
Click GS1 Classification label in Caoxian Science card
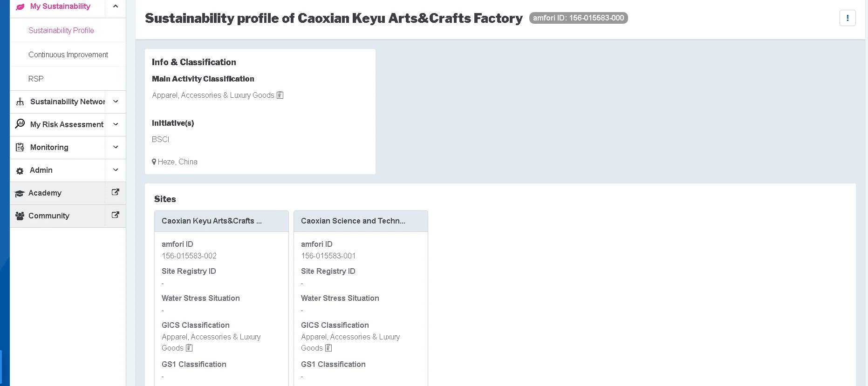pyautogui.click(x=333, y=364)
